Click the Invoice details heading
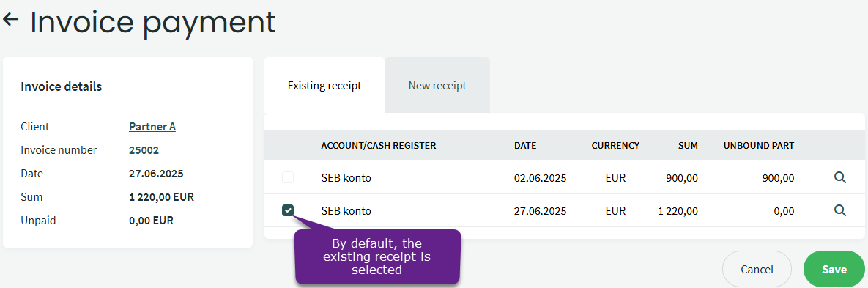868x288 pixels. (61, 87)
